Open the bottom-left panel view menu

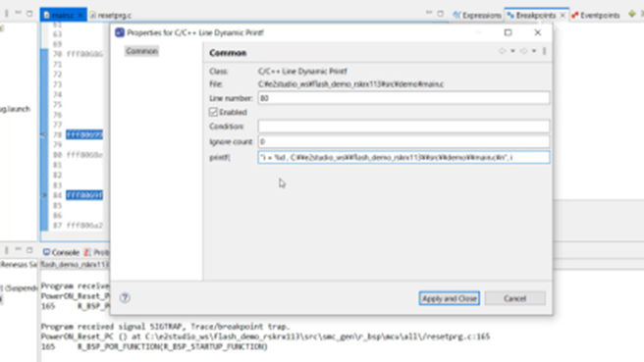tap(7, 250)
